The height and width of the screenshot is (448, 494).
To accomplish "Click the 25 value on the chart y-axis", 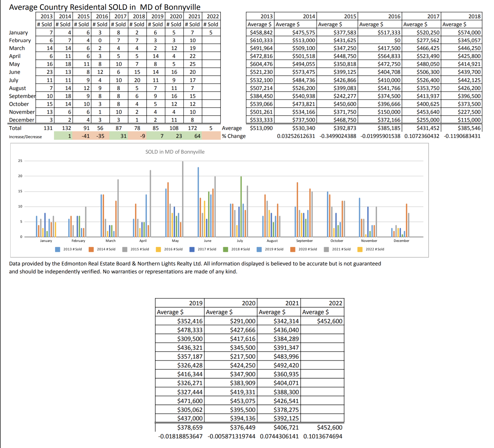I will [x=20, y=161].
